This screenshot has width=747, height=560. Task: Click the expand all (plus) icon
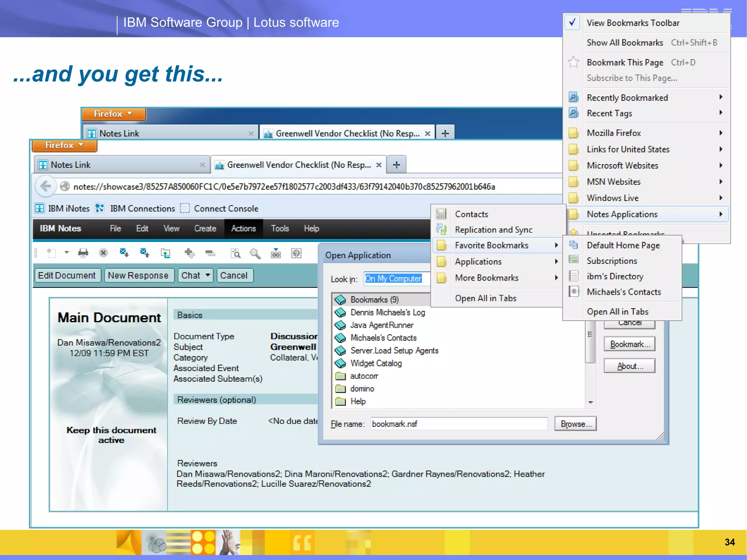coord(189,253)
